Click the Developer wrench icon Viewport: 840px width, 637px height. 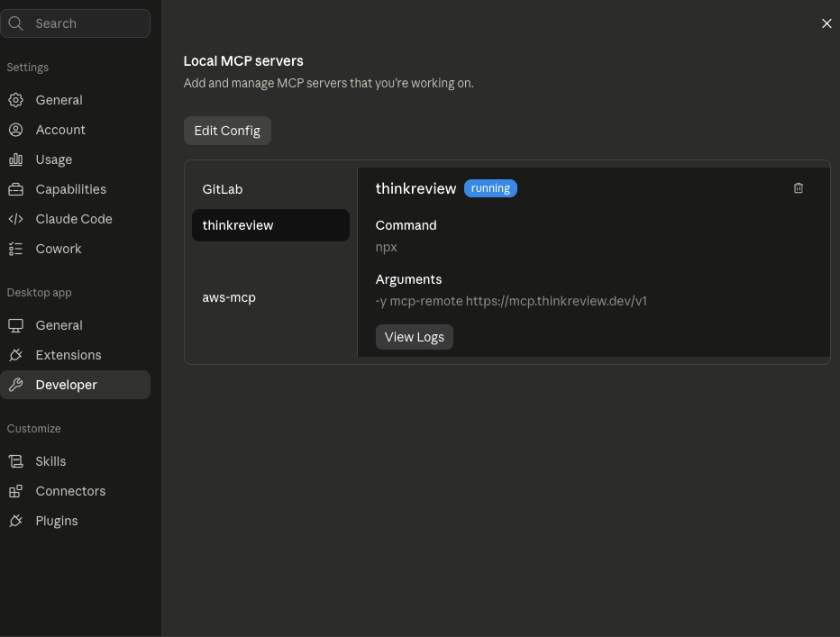point(16,385)
